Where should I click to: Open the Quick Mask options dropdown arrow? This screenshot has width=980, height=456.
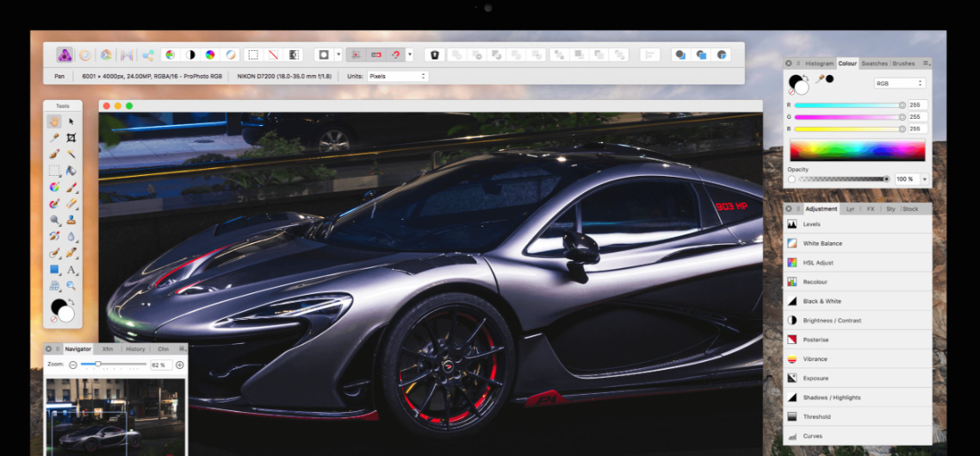click(338, 55)
